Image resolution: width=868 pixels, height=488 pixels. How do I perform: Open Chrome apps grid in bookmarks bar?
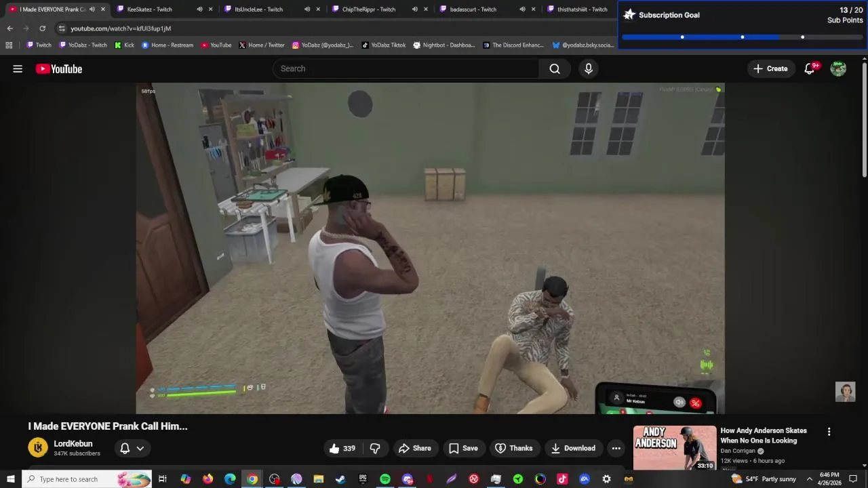click(9, 45)
